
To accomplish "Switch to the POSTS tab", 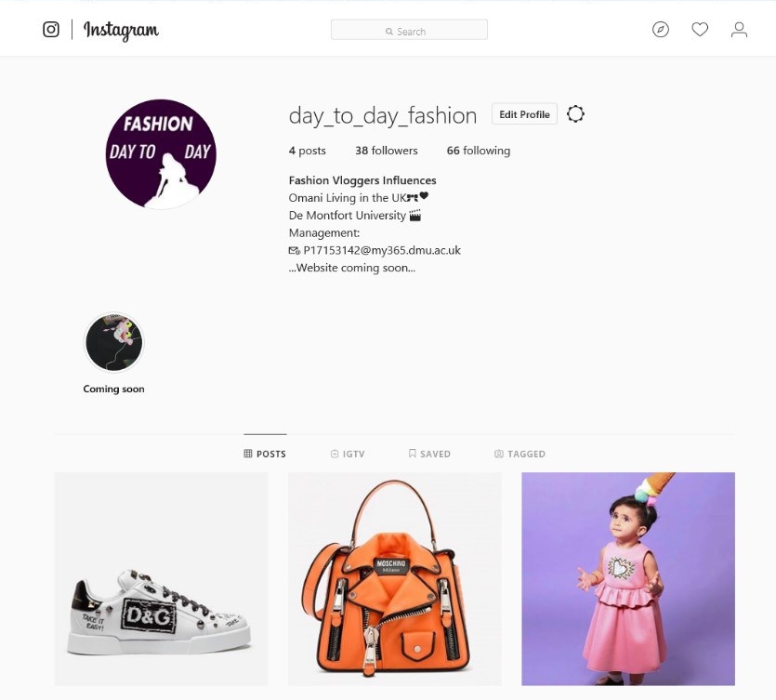I will point(265,454).
